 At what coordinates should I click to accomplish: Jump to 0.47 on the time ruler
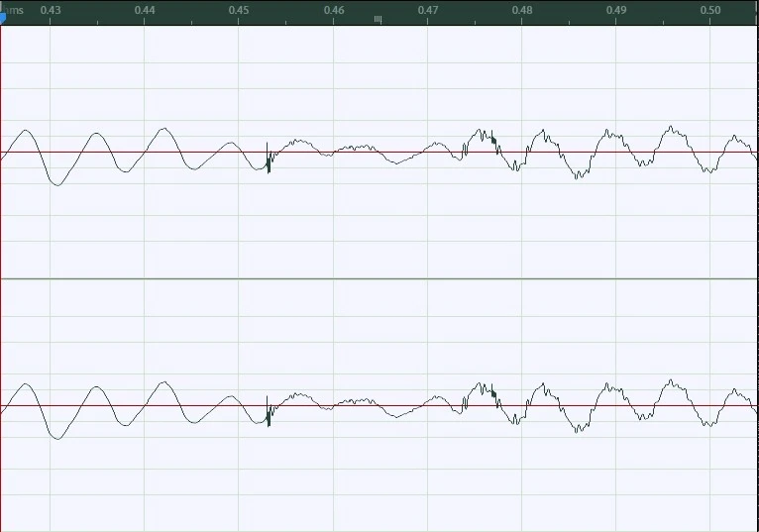pyautogui.click(x=428, y=10)
